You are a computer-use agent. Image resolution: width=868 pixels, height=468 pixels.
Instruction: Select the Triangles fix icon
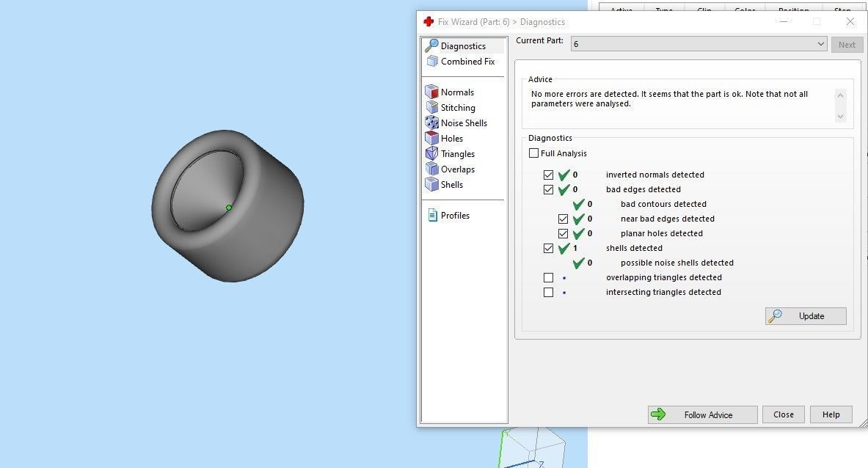tap(431, 154)
